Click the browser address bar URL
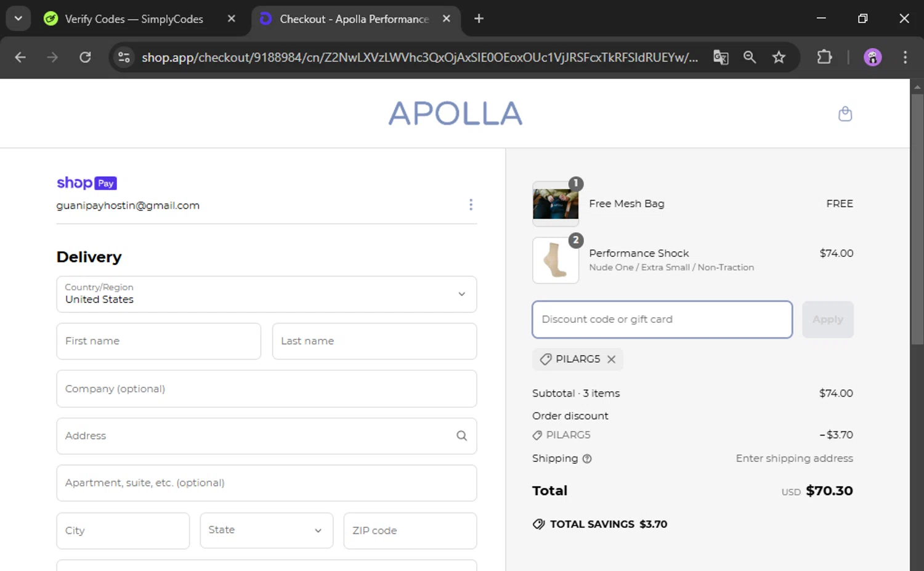This screenshot has width=924, height=571. (419, 57)
